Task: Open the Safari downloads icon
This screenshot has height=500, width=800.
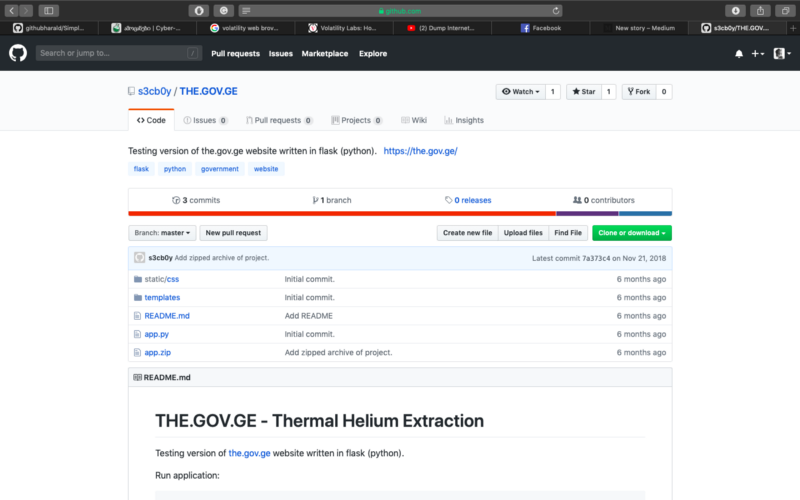Action: [x=735, y=11]
